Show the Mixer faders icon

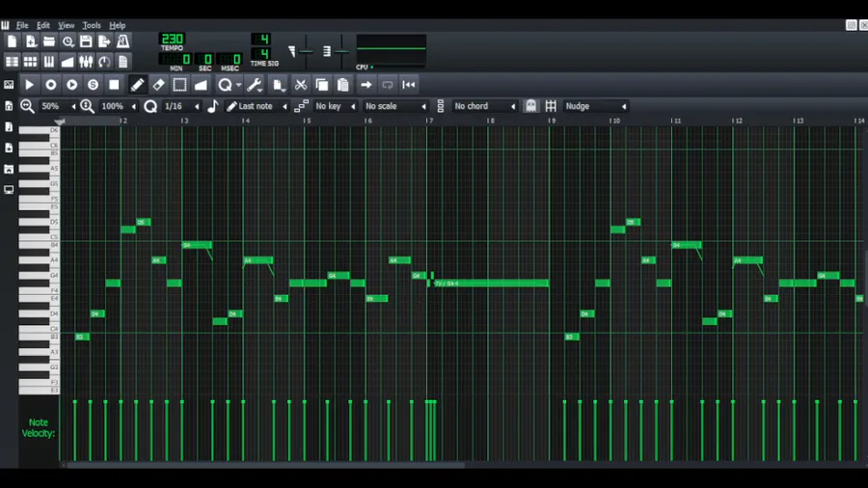click(x=86, y=62)
